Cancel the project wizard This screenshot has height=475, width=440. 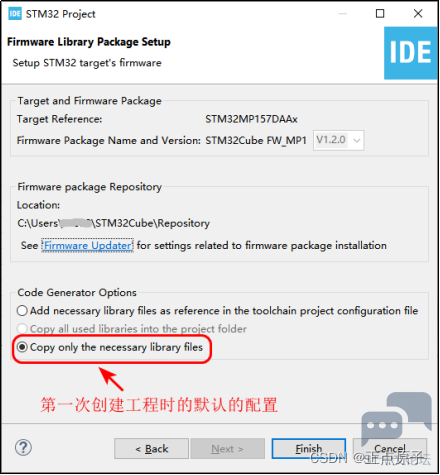[390, 449]
